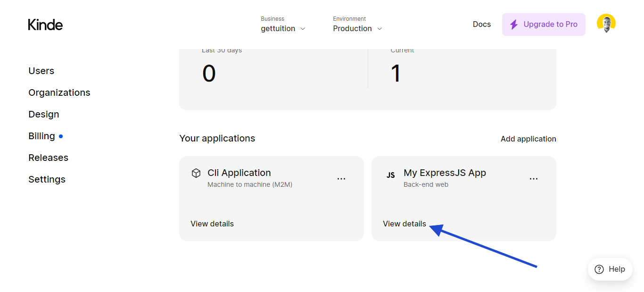Screen dimensions: 644x292
Task: Expand the Environment Production dropdown
Action: pyautogui.click(x=357, y=25)
